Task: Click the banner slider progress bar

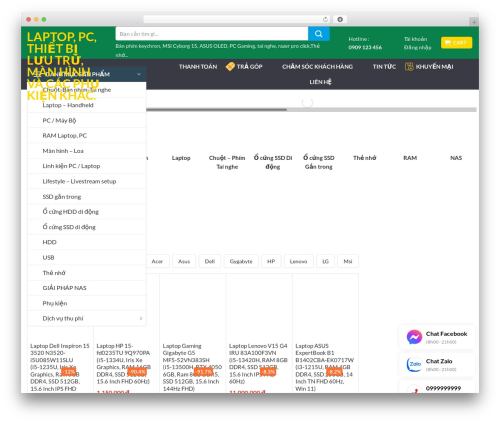Action: [x=311, y=109]
